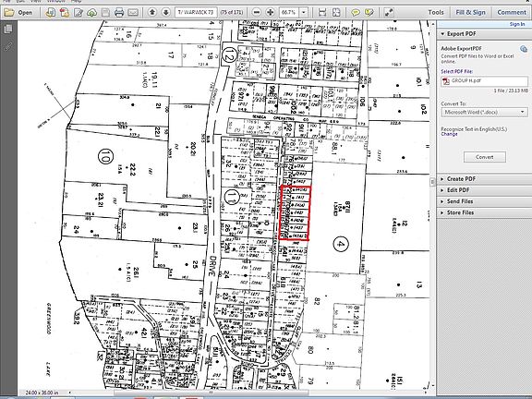
Task: Open the page thumbnails panel icon
Action: (x=8, y=29)
